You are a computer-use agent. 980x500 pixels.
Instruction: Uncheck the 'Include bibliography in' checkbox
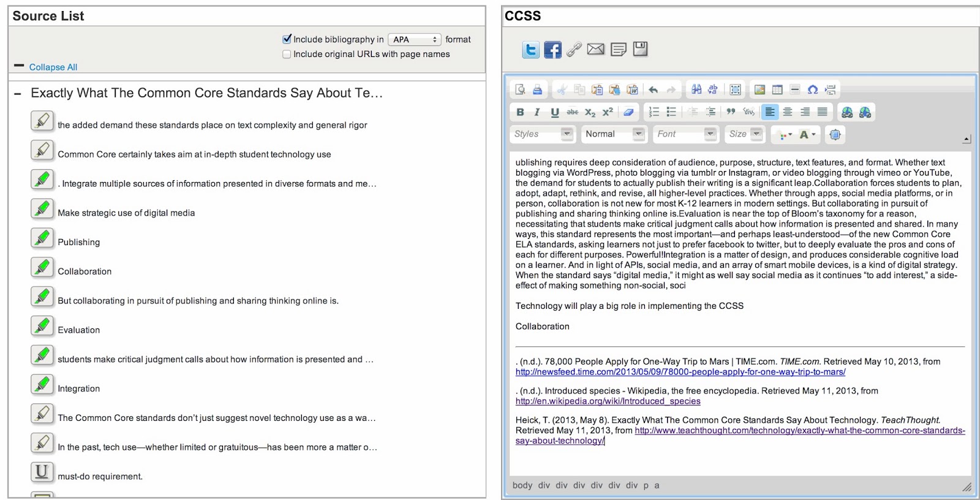click(x=287, y=39)
